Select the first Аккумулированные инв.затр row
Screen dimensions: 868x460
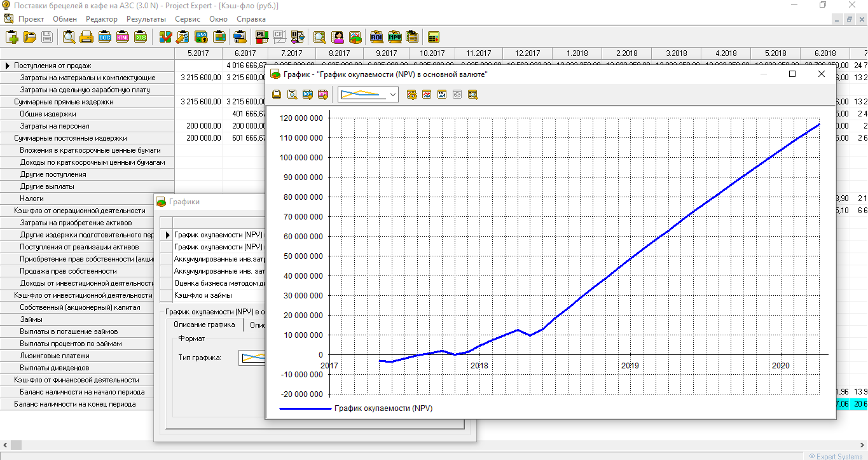pos(219,259)
